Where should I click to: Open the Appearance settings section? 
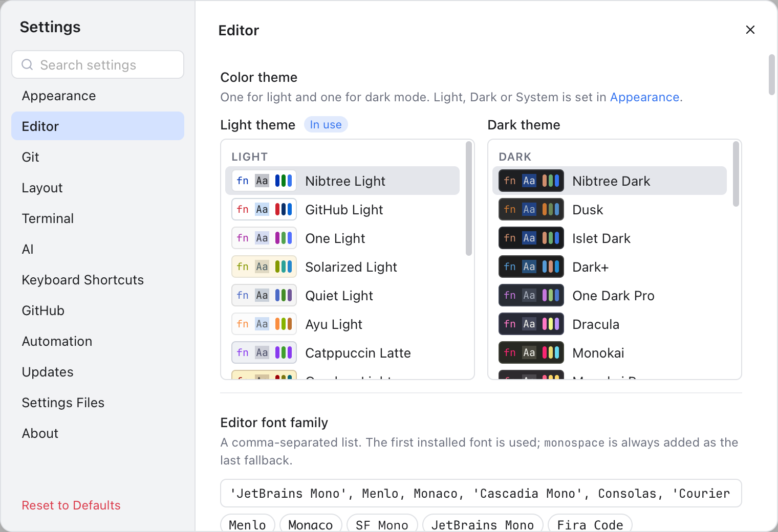click(98, 96)
